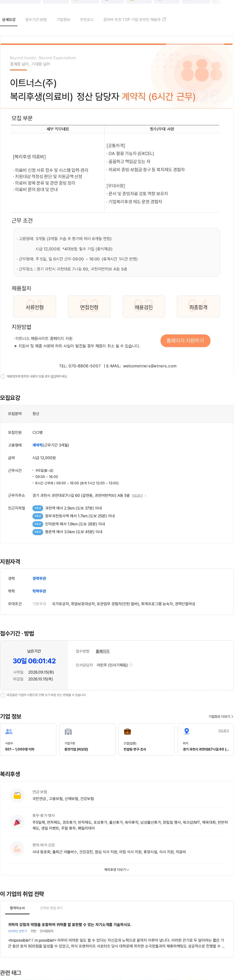The height and width of the screenshot is (980, 234).
Task: Open the 상세요강 tab
Action: (x=9, y=19)
